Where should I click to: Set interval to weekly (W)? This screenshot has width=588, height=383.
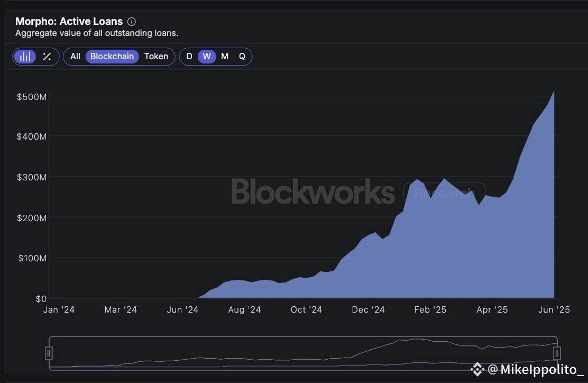point(207,57)
